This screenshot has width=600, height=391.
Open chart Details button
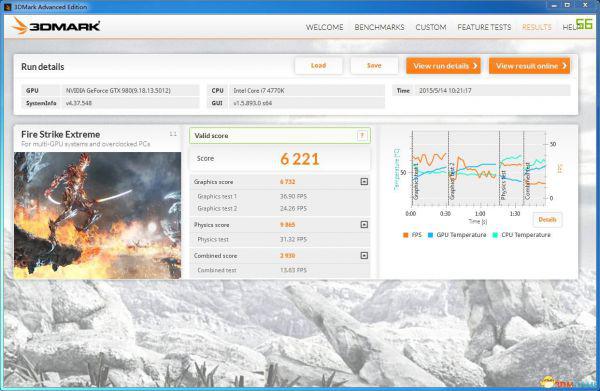pos(547,220)
